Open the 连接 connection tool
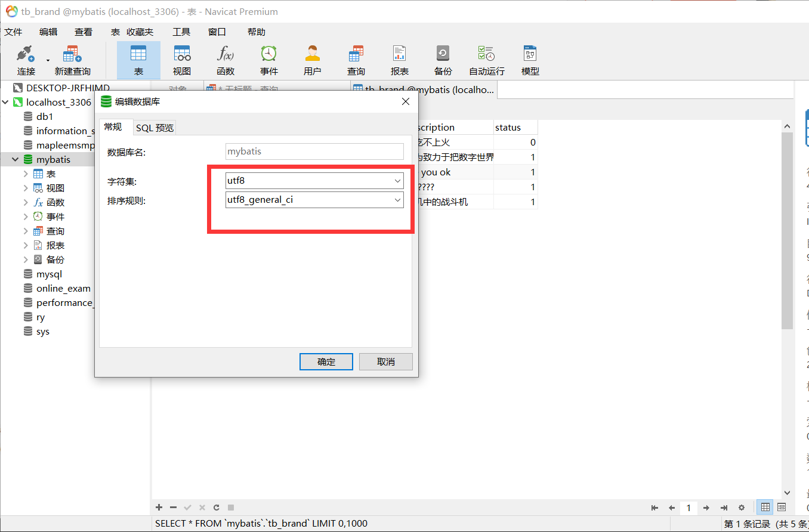This screenshot has width=809, height=532. (26, 60)
